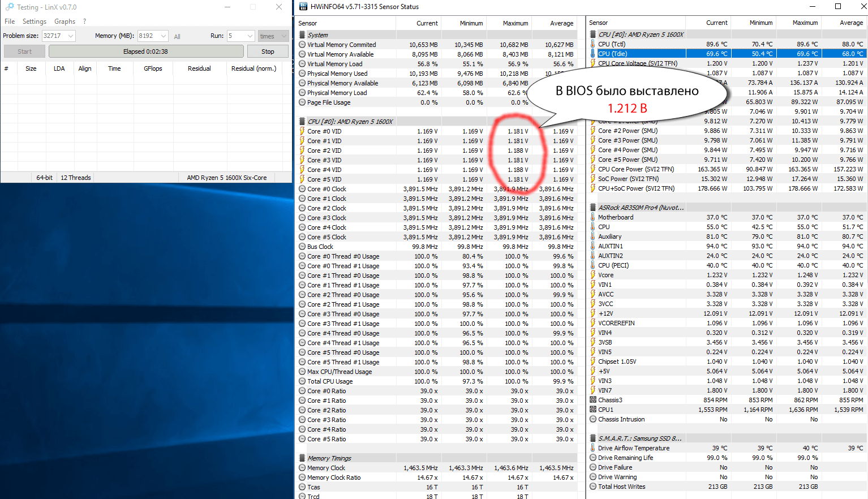The width and height of the screenshot is (868, 499).
Task: Click the circle icon beside Bus Clock
Action: (x=302, y=247)
